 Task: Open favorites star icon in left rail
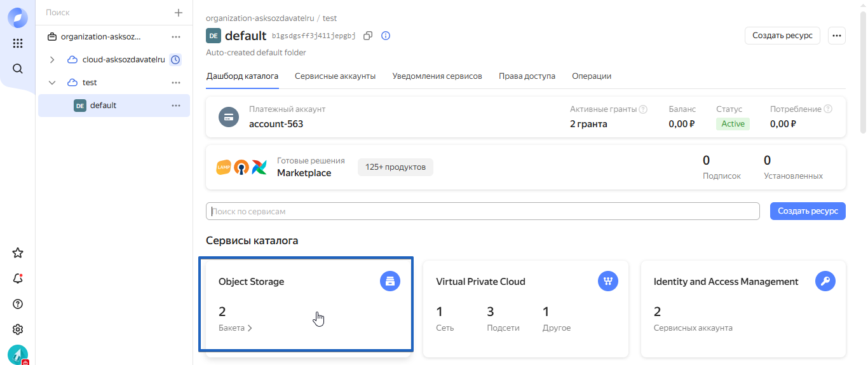click(18, 253)
